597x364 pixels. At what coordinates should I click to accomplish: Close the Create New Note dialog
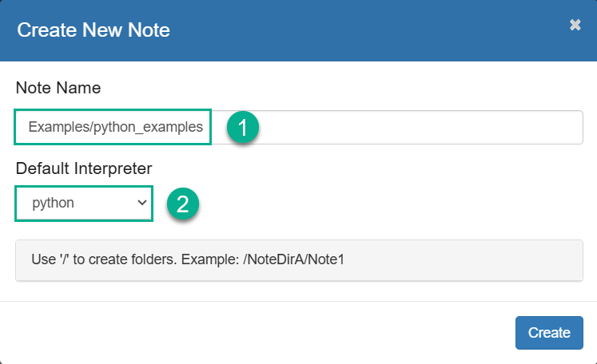(575, 25)
